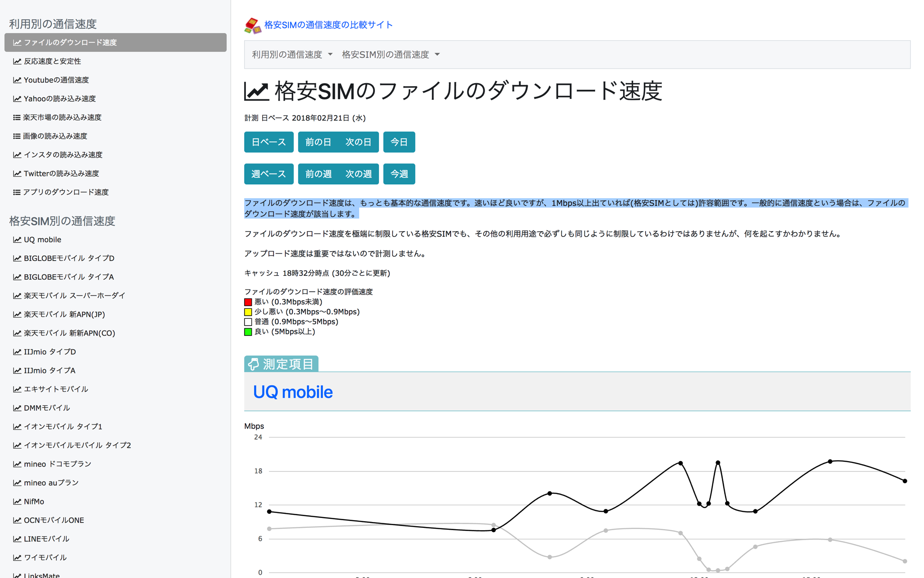Image resolution: width=924 pixels, height=578 pixels.
Task: Click the 週ベース button
Action: pos(269,174)
